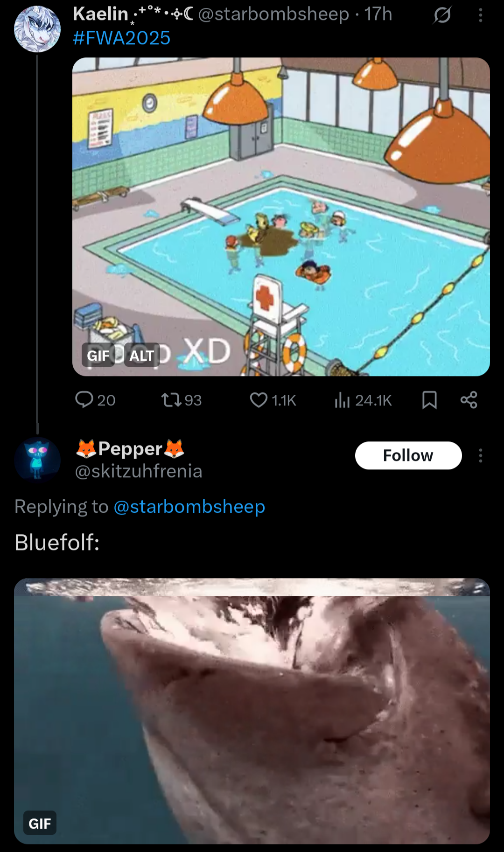
Task: Open Pepper's profile avatar
Action: coord(37,460)
